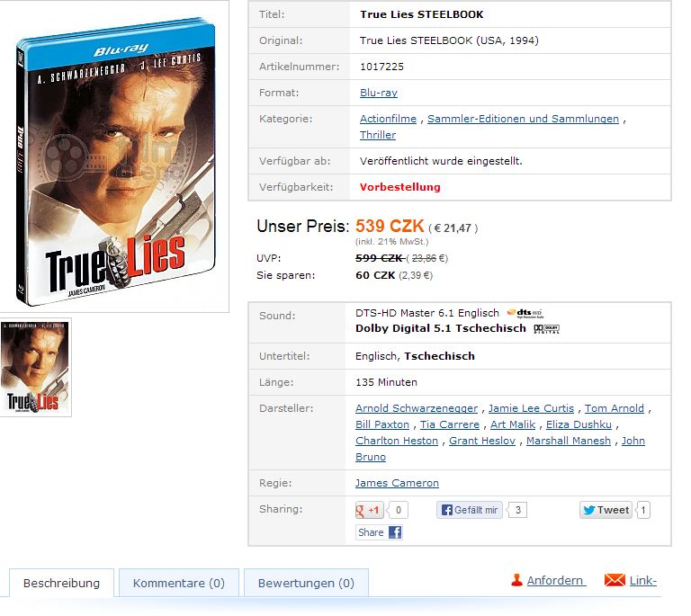Click the Dolby Digital logo
The width and height of the screenshot is (691, 616).
click(x=546, y=329)
